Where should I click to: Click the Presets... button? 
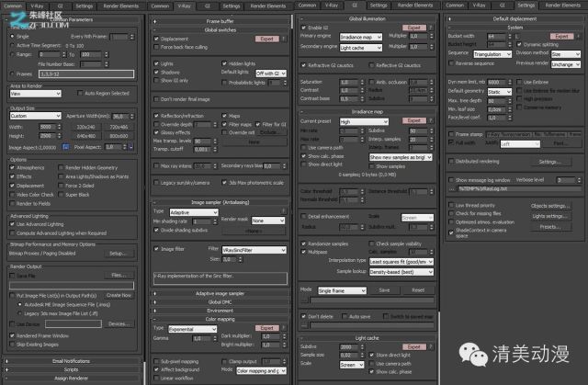pyautogui.click(x=550, y=227)
